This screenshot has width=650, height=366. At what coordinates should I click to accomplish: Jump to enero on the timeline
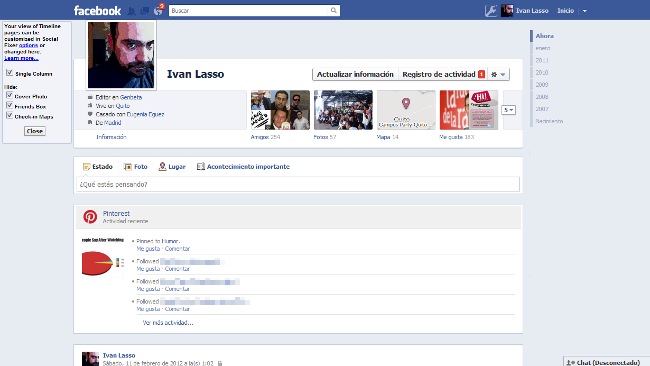click(543, 48)
